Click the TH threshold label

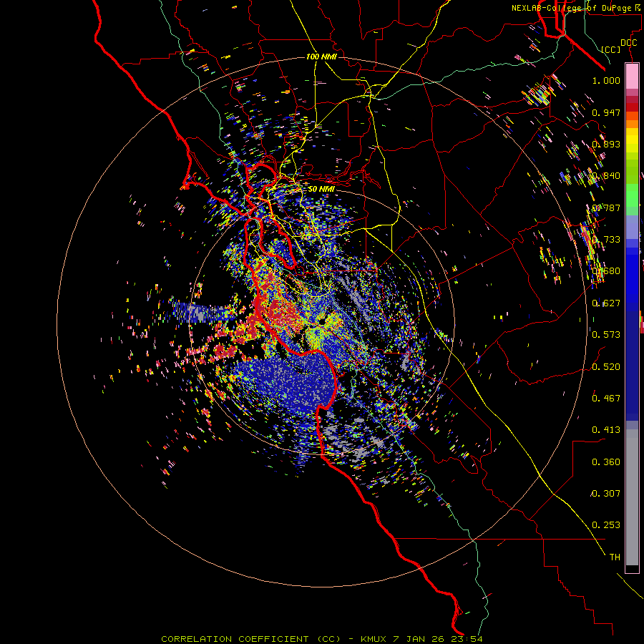[x=615, y=557]
